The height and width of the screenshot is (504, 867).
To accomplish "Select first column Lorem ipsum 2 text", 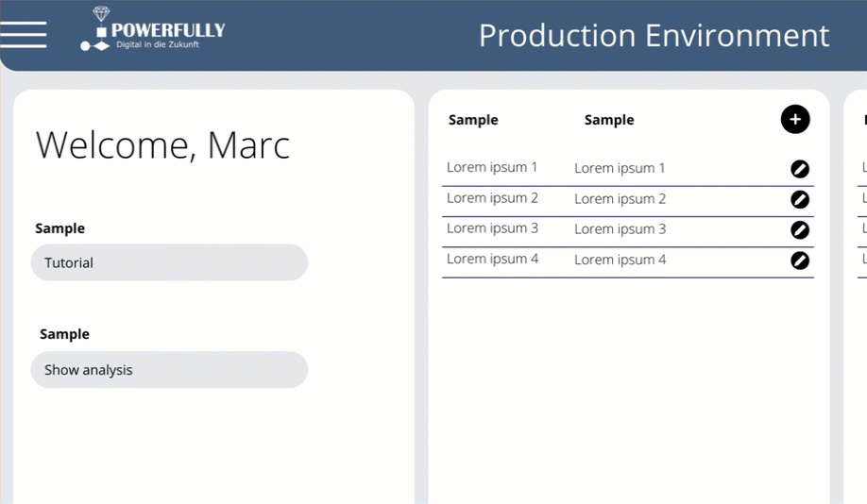I will point(492,198).
